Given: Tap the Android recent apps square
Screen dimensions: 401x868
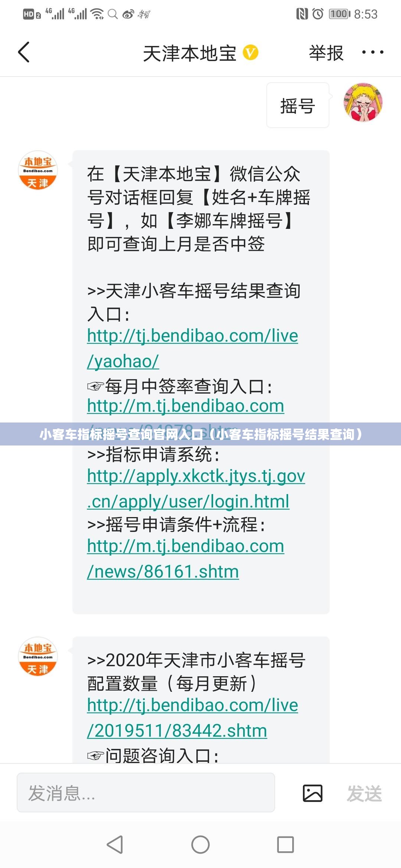Looking at the screenshot, I should (x=286, y=845).
